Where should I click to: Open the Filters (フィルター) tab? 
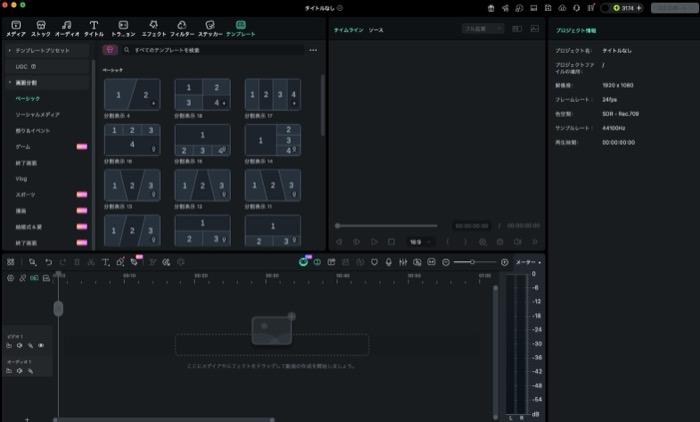pyautogui.click(x=182, y=28)
